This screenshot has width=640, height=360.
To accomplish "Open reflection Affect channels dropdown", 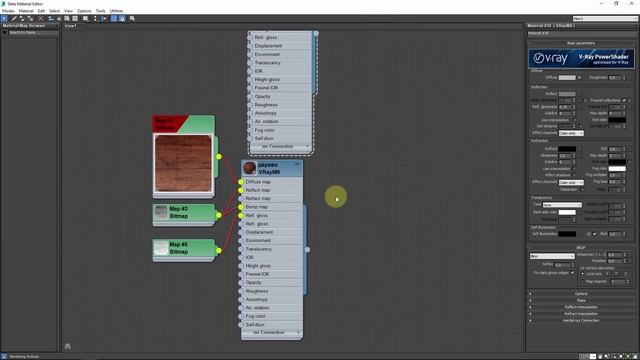I will coord(571,133).
